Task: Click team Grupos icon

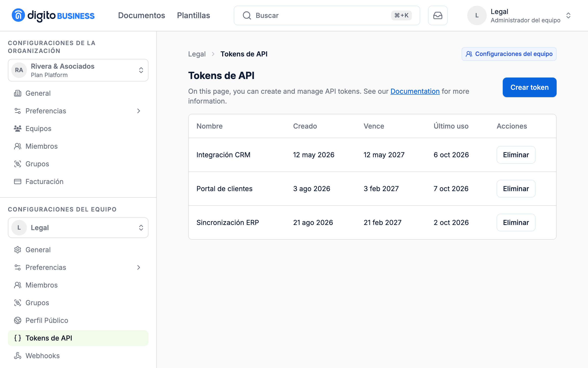Action: [18, 303]
